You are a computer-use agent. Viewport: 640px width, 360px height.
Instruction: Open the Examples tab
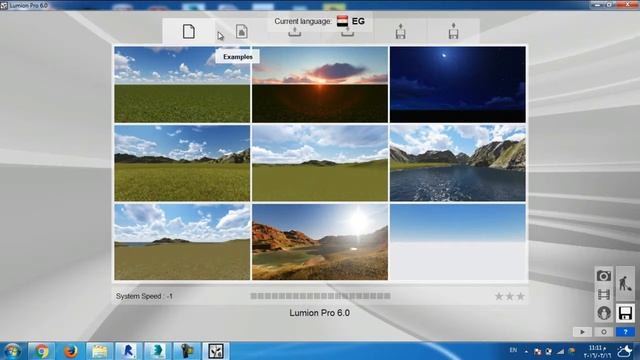click(x=242, y=31)
